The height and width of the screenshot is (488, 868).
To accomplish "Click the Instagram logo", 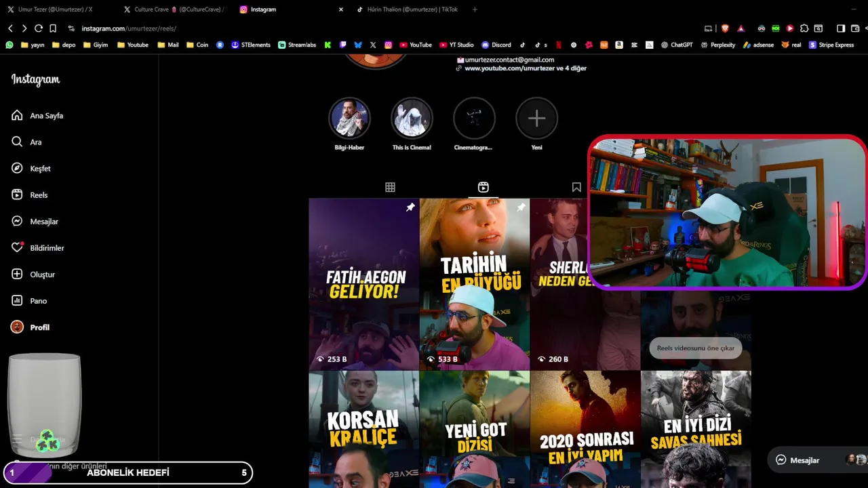I will [x=35, y=80].
